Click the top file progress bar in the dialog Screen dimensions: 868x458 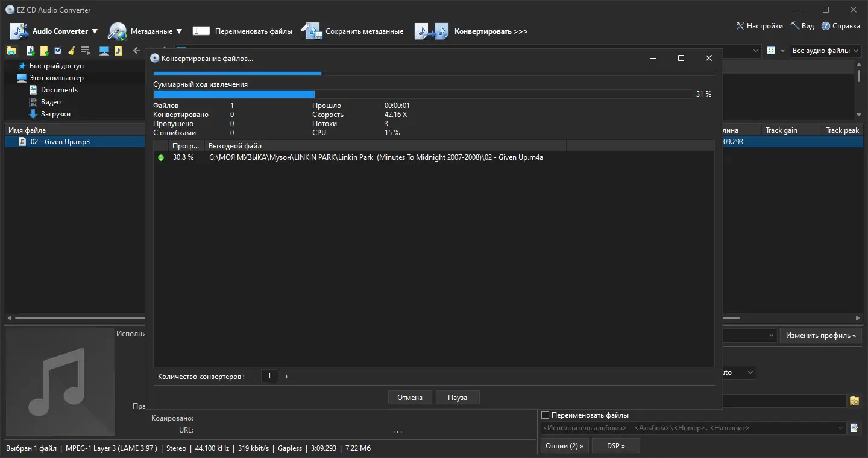pyautogui.click(x=434, y=73)
